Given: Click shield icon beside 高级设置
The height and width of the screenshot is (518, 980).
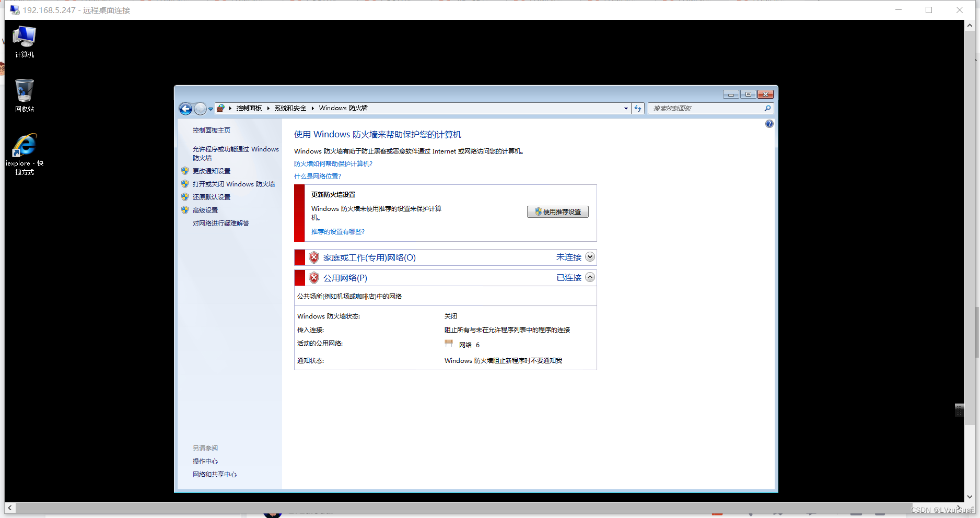Looking at the screenshot, I should click(185, 210).
